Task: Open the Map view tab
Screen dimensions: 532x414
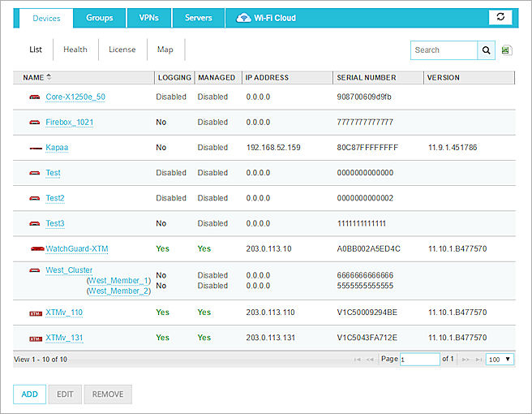Action: 165,50
